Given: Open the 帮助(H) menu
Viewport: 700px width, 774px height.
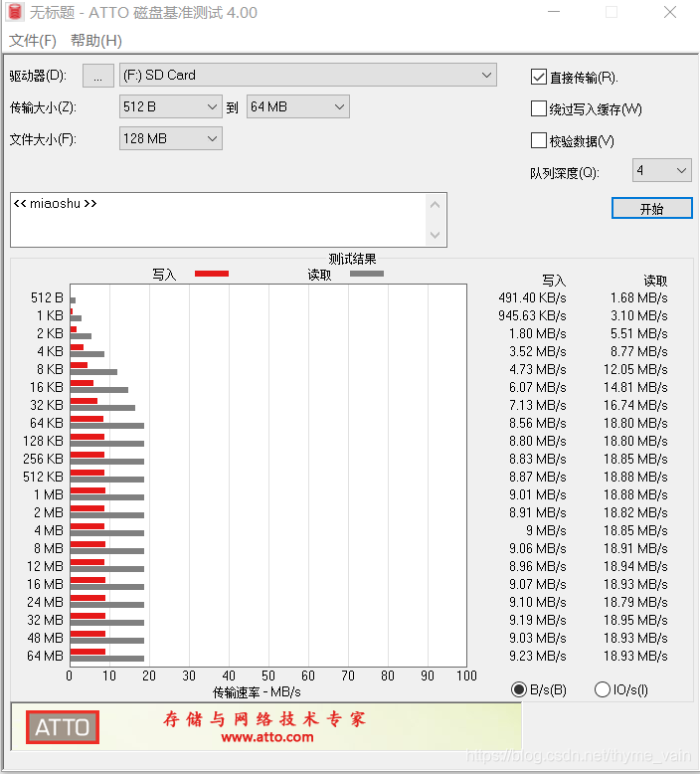Looking at the screenshot, I should (x=96, y=41).
